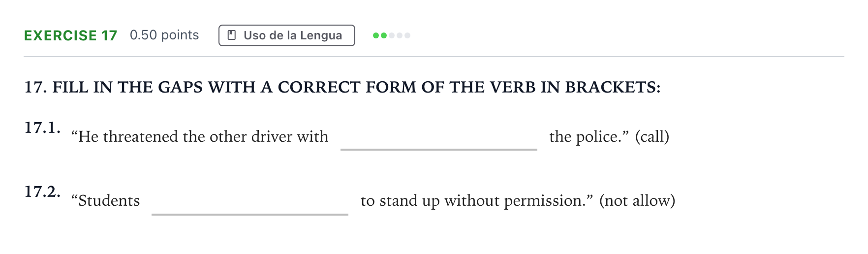Open the Uso de la Lengua category tag
Image resolution: width=868 pixels, height=254 pixels.
pos(287,35)
